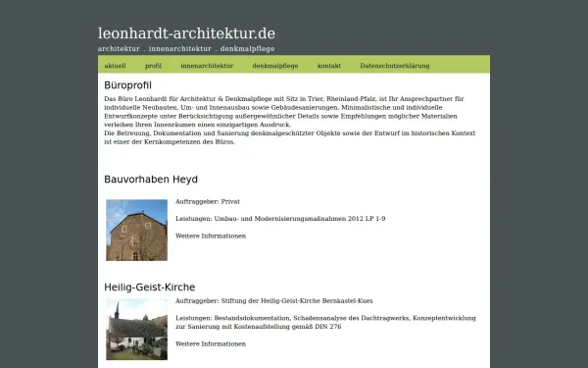Click the Stiftung der Heilig-Geist-Kirche Bernkastel-Kues line
This screenshot has width=588, height=368.
[x=274, y=301]
